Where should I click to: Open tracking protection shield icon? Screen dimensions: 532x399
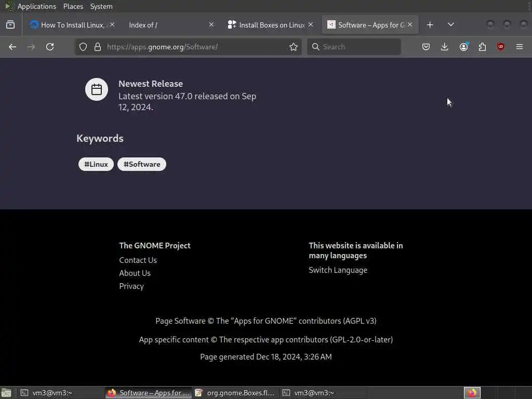click(83, 47)
